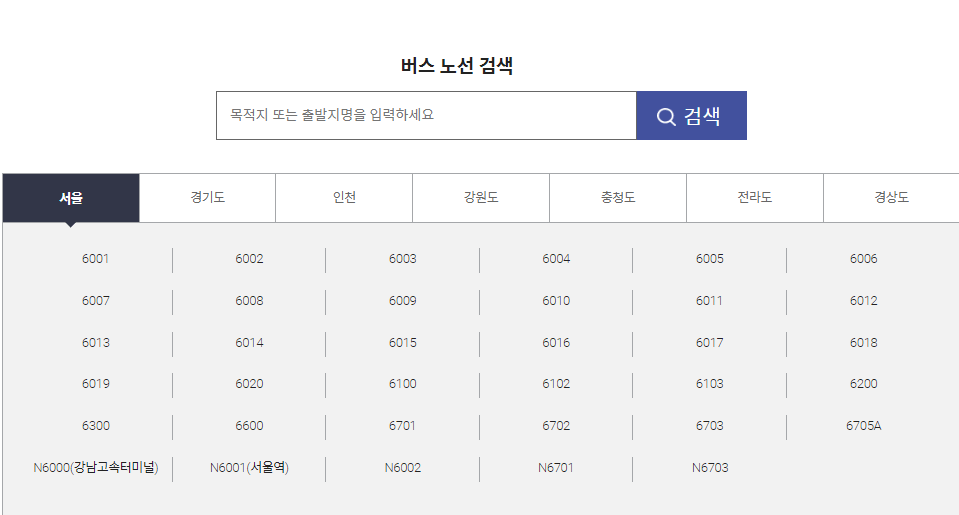The image size is (959, 515).
Task: Open bus route 6016
Action: 556,343
